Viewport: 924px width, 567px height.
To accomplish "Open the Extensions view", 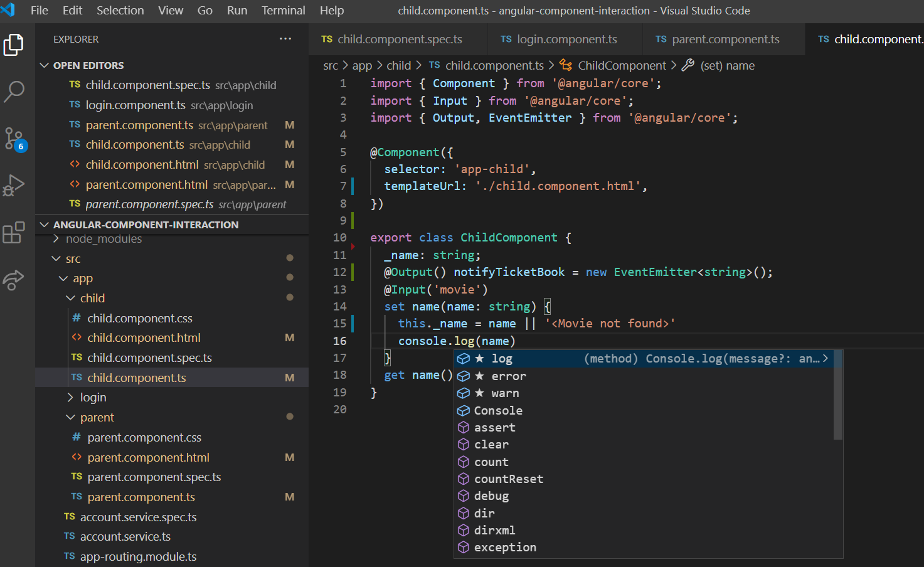I will [x=15, y=233].
